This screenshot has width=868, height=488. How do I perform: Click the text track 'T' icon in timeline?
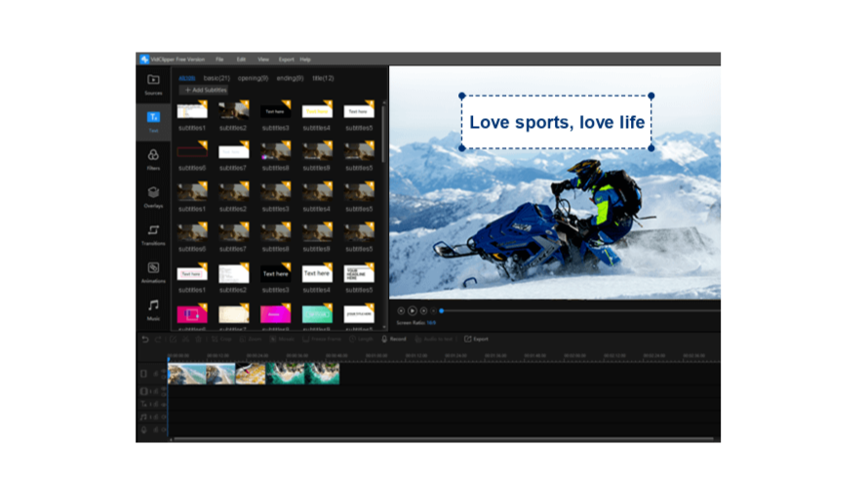[x=144, y=404]
